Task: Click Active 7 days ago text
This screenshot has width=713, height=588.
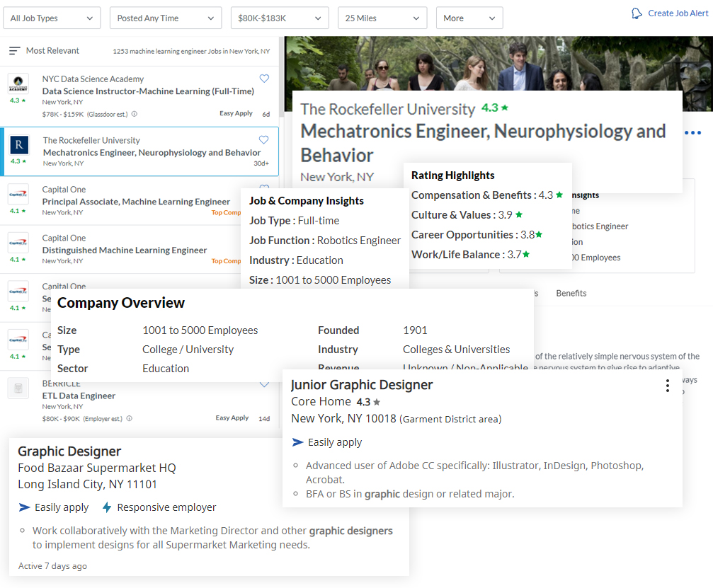Action: [x=52, y=566]
